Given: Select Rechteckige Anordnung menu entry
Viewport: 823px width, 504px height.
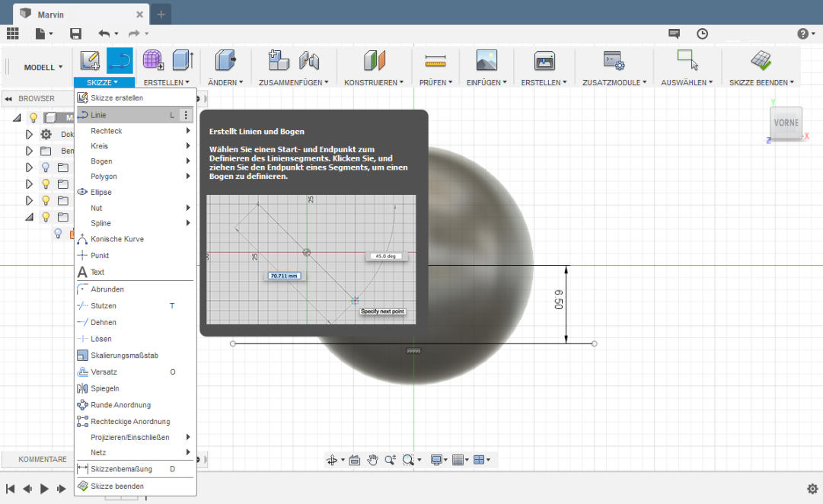Looking at the screenshot, I should pos(134,422).
